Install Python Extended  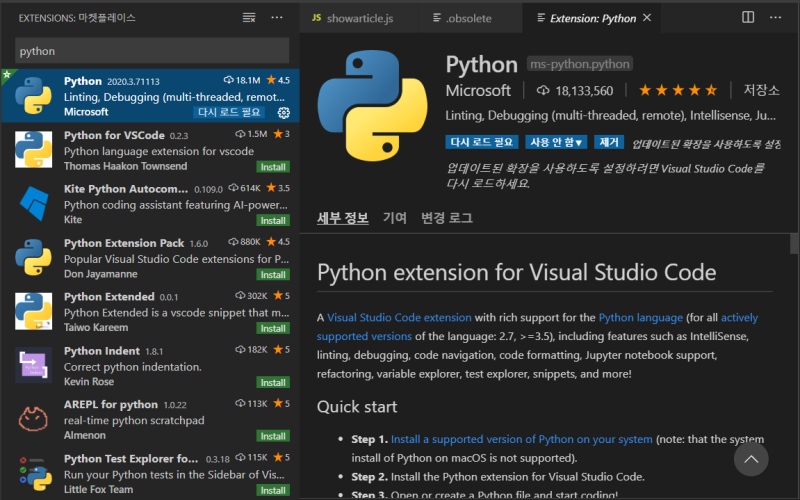tap(273, 328)
